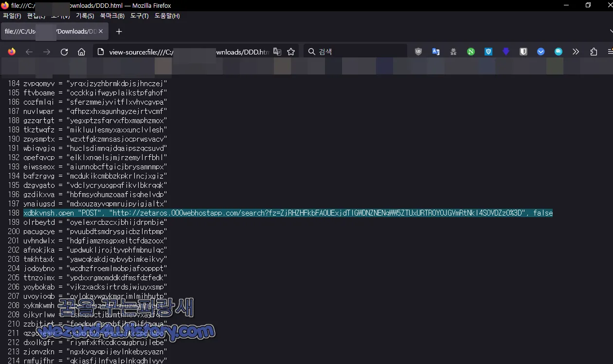This screenshot has height=364, width=613.
Task: Click the translate page icon in the address bar
Action: point(277,52)
